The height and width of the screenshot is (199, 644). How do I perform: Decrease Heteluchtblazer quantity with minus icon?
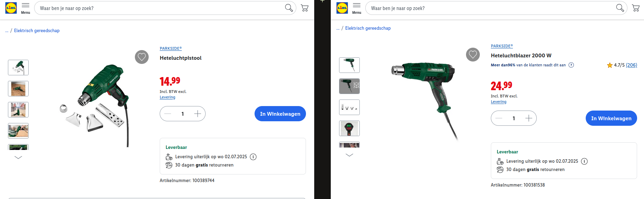coord(499,118)
